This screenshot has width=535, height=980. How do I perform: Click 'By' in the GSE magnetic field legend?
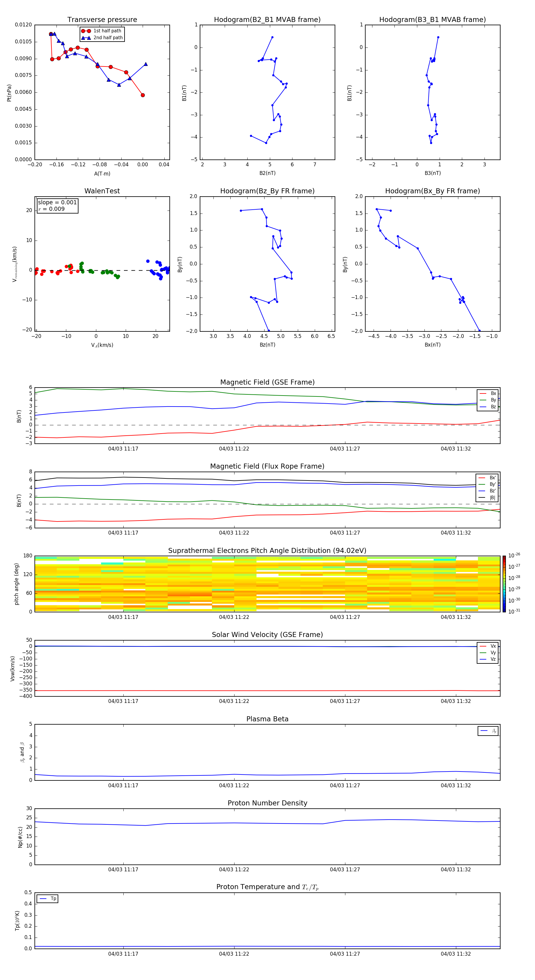pyautogui.click(x=493, y=400)
